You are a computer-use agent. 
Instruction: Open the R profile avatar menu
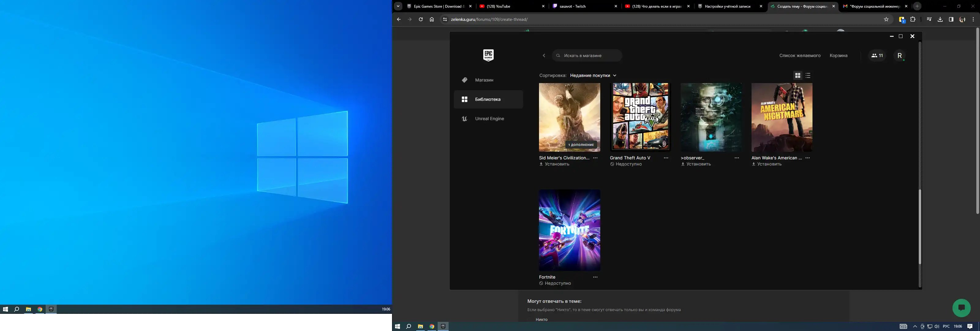tap(900, 55)
